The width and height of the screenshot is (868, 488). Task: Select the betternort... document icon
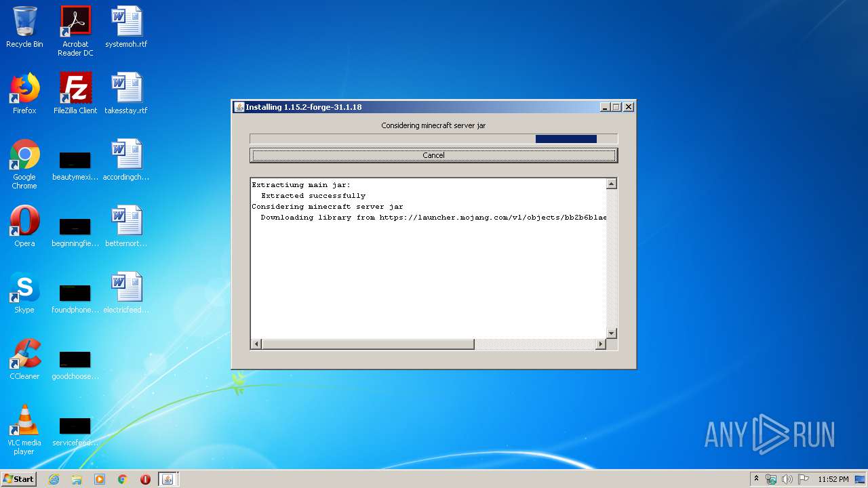(126, 226)
